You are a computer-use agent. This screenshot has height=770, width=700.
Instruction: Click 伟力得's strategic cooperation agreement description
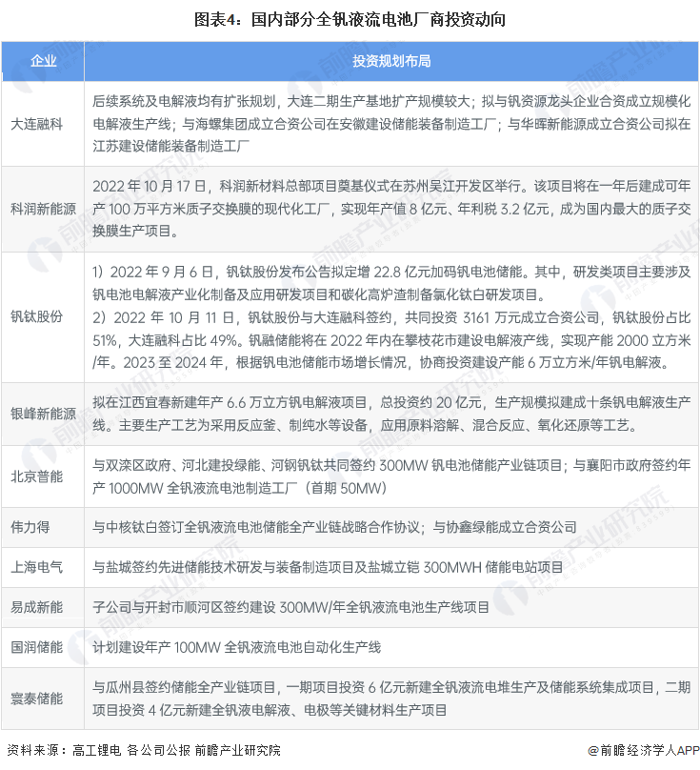tap(334, 526)
